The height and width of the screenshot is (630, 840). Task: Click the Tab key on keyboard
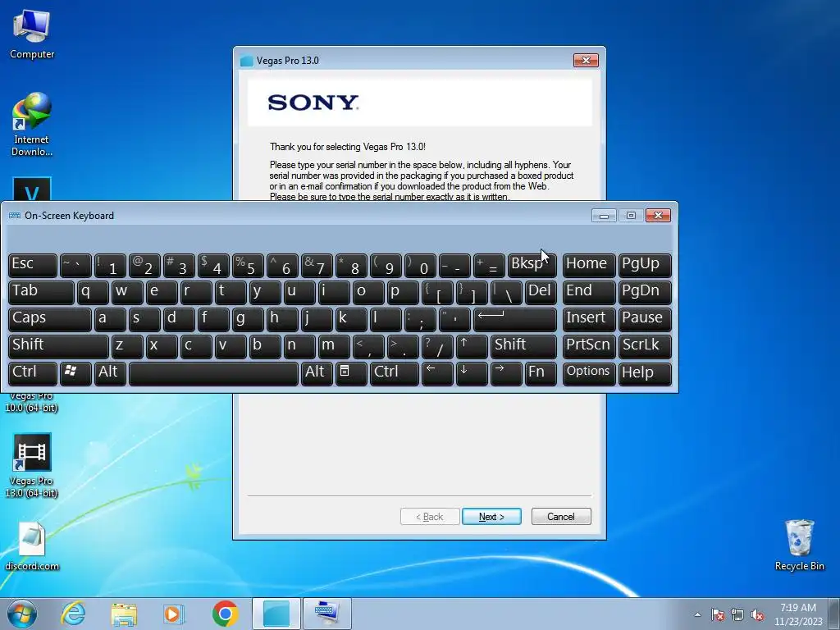point(41,292)
